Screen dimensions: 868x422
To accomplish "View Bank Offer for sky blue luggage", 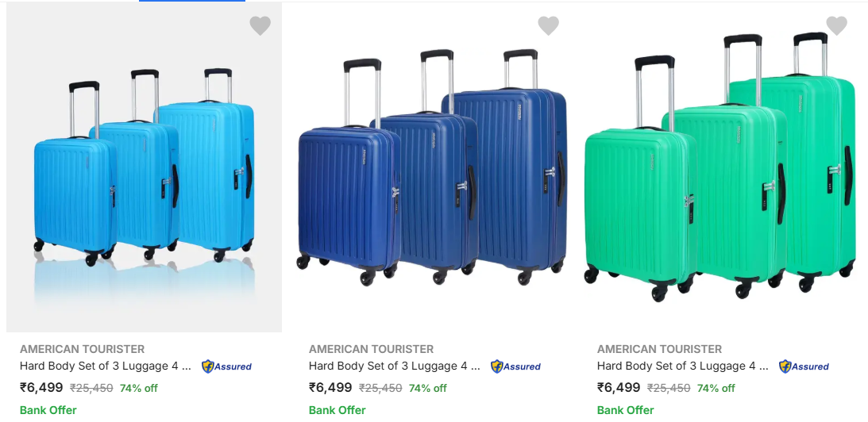I will click(x=48, y=410).
